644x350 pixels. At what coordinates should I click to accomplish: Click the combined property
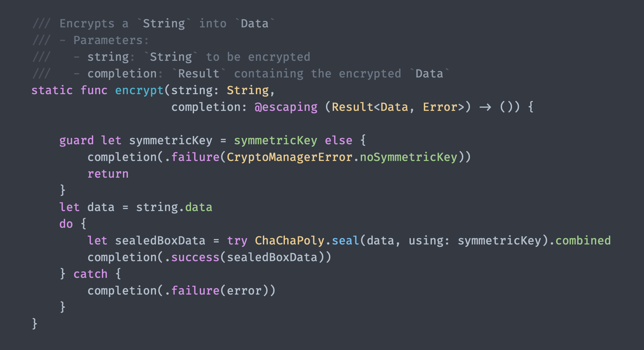pyautogui.click(x=583, y=241)
